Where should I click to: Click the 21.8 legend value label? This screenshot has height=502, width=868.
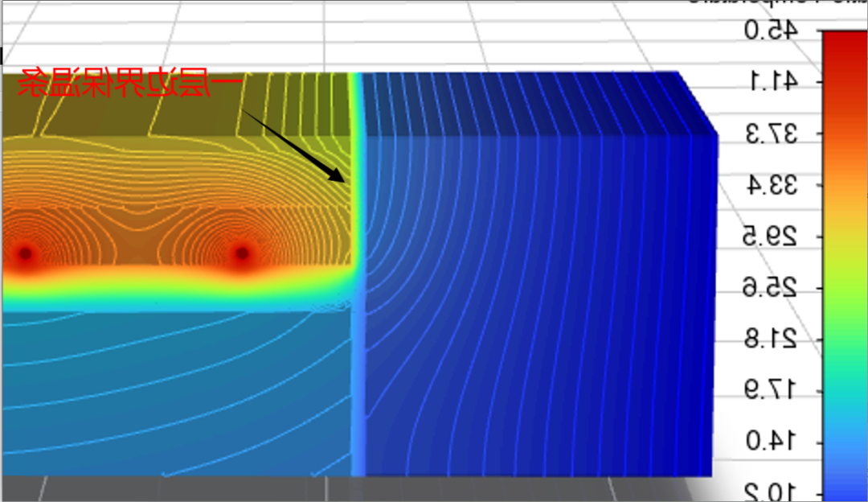(x=772, y=339)
